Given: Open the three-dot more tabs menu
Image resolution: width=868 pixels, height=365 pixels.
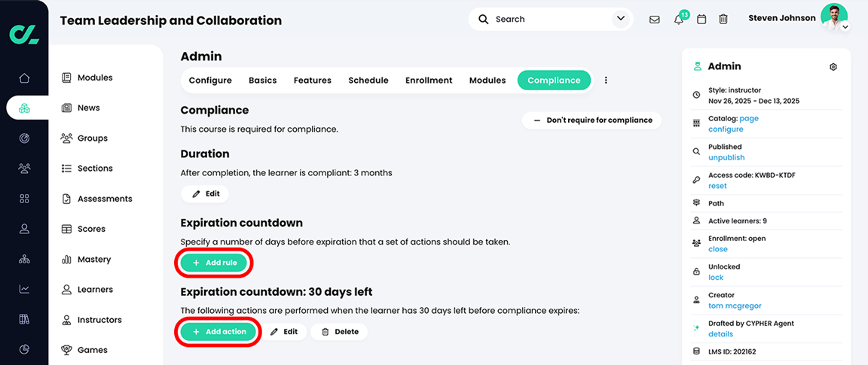Looking at the screenshot, I should tap(606, 81).
